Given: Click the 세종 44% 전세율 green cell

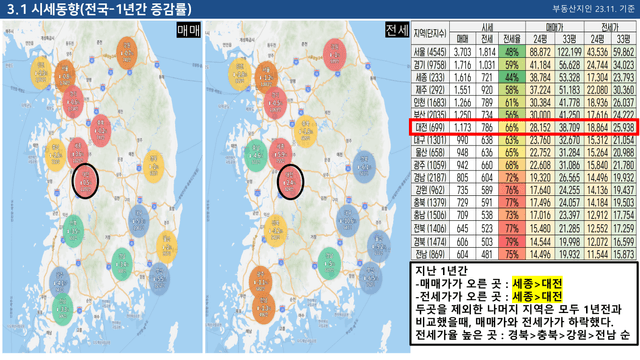Looking at the screenshot, I should point(512,77).
